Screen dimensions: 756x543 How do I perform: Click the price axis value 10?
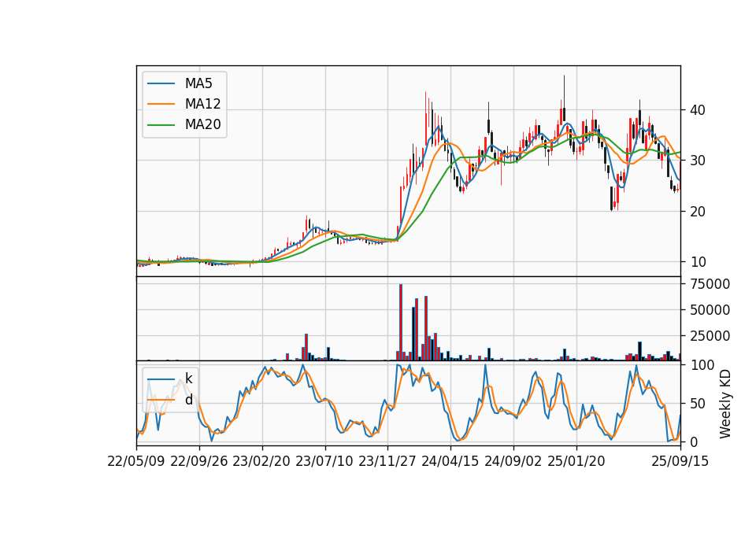tap(698, 261)
